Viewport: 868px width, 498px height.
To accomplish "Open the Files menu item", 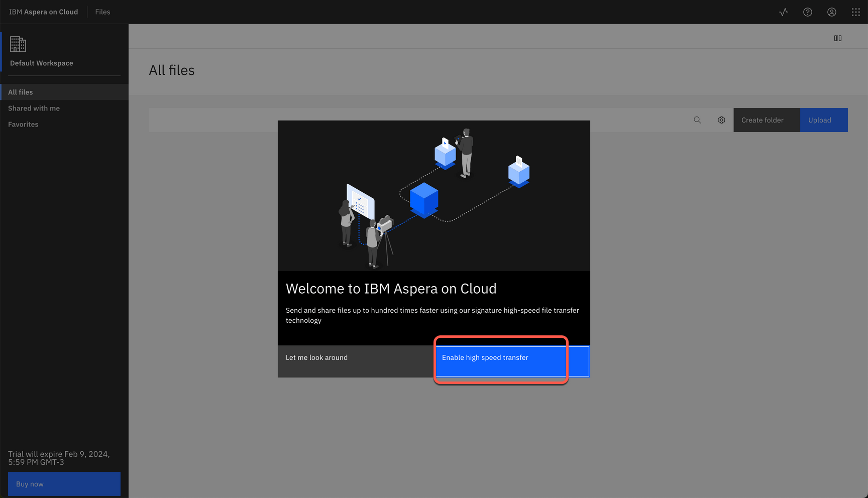I will coord(102,12).
